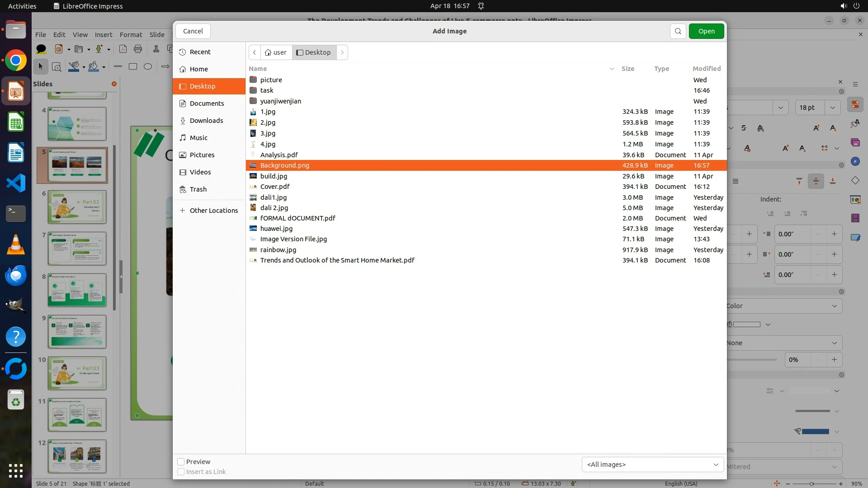Screen dimensions: 868x488
Task: Select the rectangle shape tool
Action: click(x=133, y=66)
